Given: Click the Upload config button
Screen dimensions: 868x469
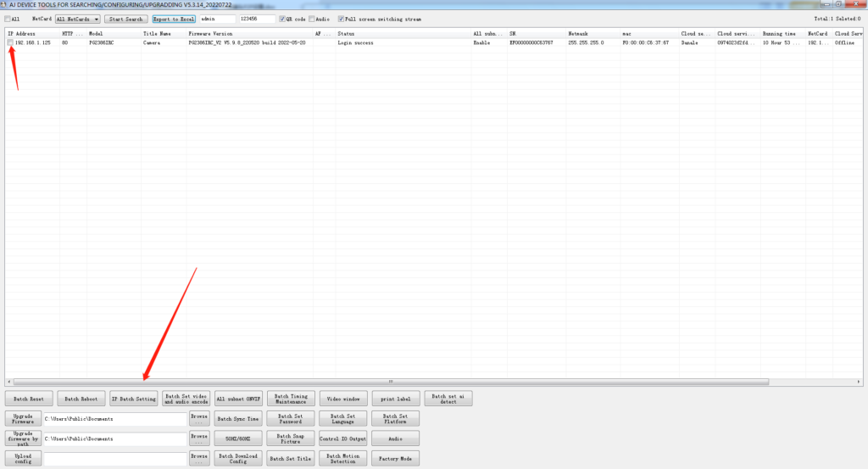Looking at the screenshot, I should pyautogui.click(x=23, y=458).
